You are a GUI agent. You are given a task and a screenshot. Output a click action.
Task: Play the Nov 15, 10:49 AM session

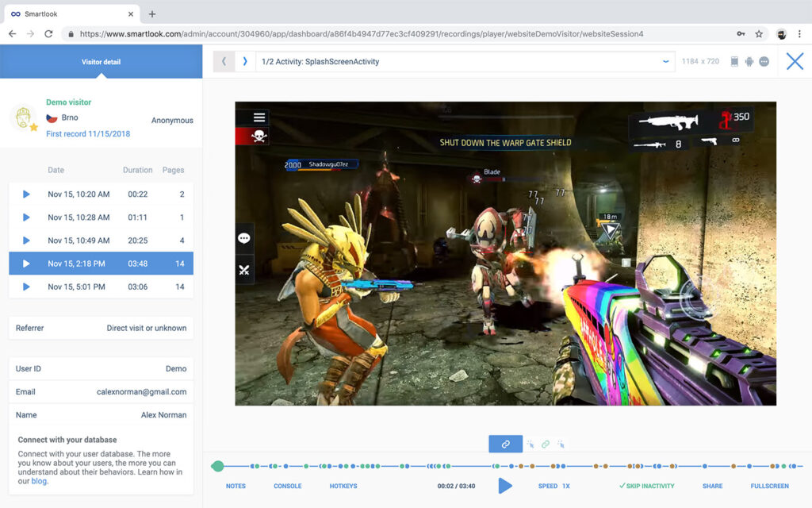coord(26,241)
